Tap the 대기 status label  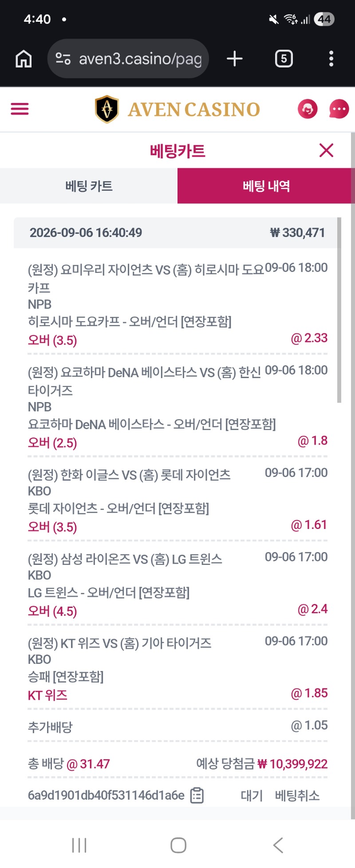(x=252, y=796)
